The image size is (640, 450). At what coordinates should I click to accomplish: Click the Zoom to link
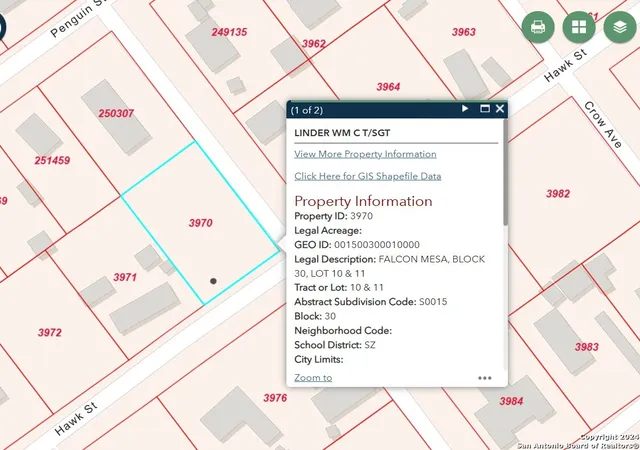tap(313, 378)
